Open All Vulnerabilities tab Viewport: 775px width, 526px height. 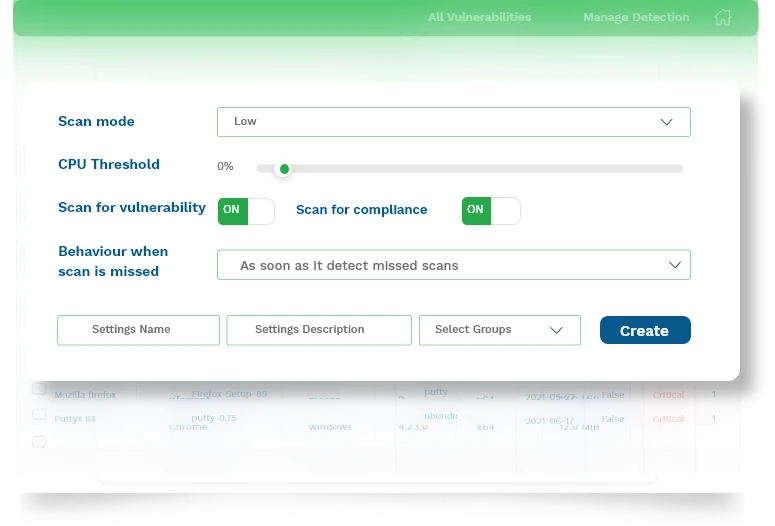tap(479, 17)
